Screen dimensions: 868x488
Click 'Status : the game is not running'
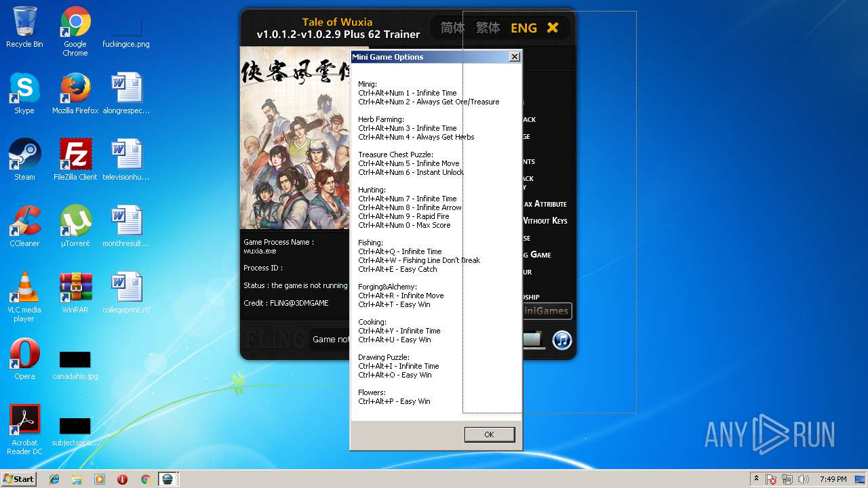(296, 285)
